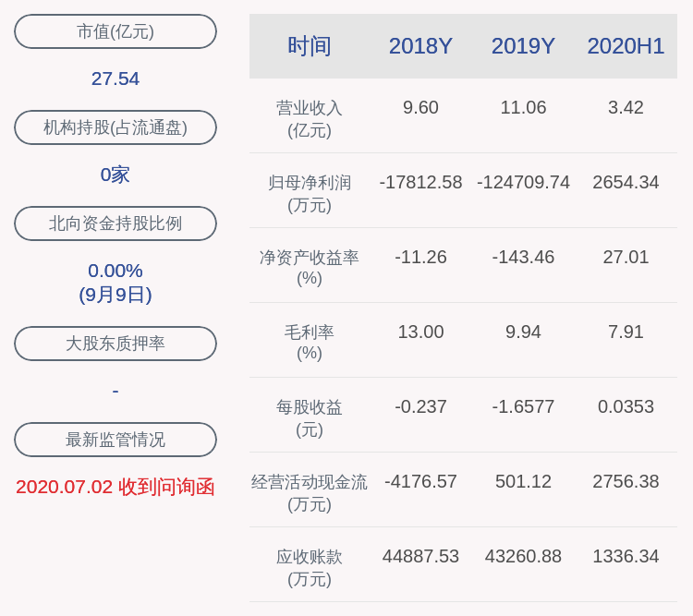Click the 市值(亿元) pill label
The width and height of the screenshot is (693, 616).
(x=115, y=31)
